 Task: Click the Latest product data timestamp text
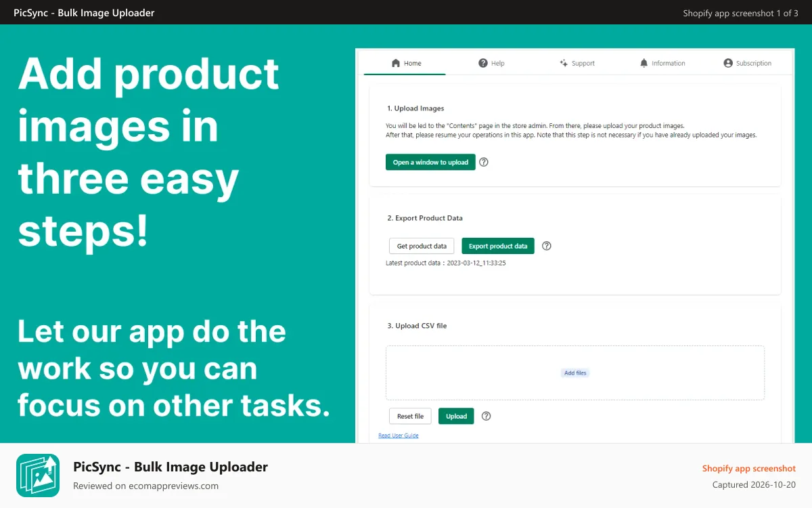446,263
